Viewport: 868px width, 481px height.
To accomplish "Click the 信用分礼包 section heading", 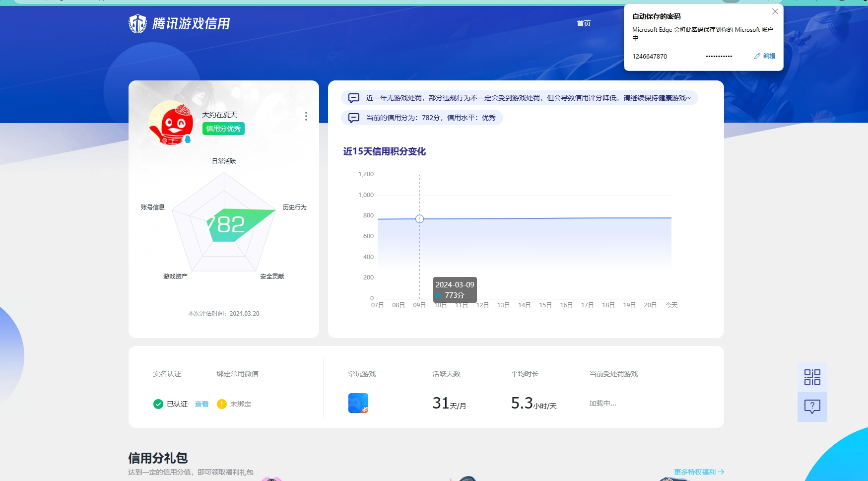I will click(158, 458).
